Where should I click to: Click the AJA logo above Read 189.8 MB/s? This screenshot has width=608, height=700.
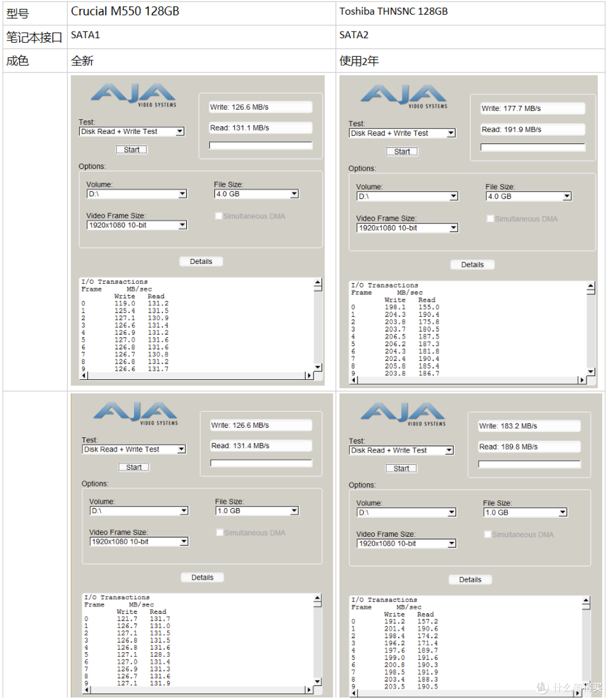click(403, 414)
